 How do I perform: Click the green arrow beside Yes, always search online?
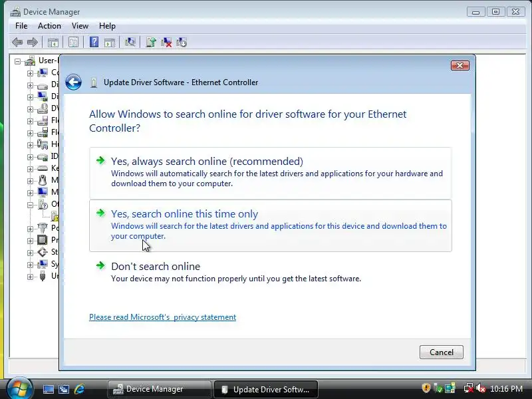(x=100, y=160)
